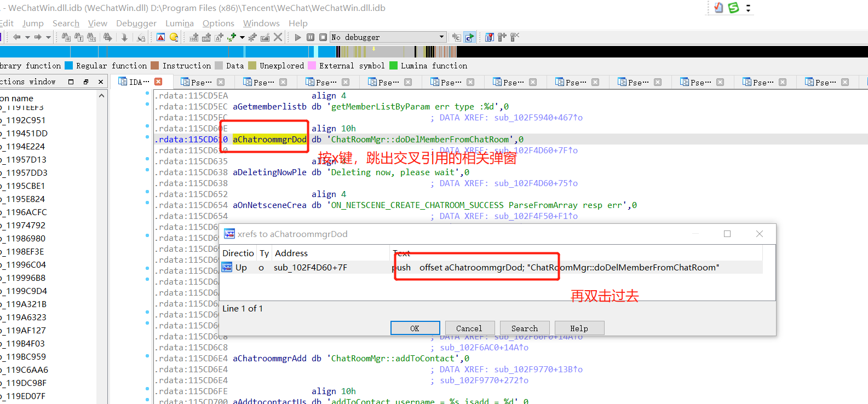Click the yellow Lumina lightbulb icon
868x404 pixels.
(x=174, y=37)
